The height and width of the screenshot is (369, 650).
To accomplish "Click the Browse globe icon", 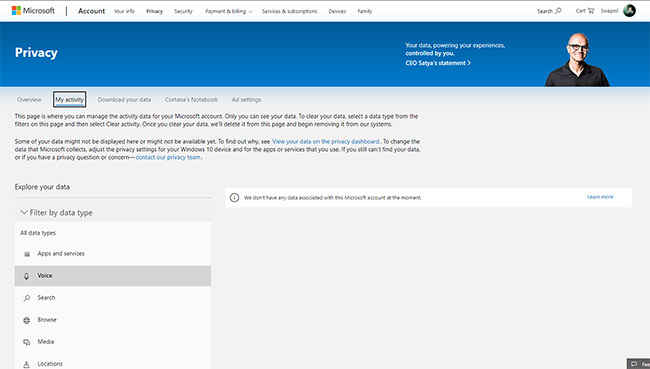I will [x=27, y=320].
